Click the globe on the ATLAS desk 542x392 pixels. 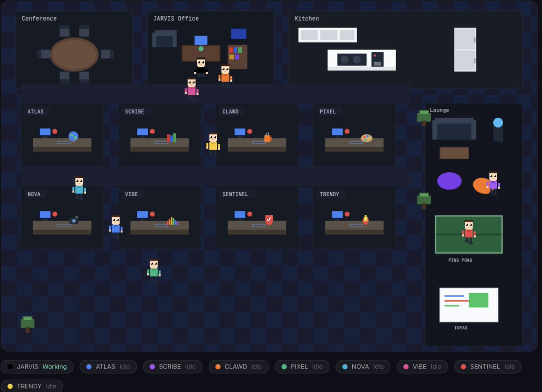point(73,136)
